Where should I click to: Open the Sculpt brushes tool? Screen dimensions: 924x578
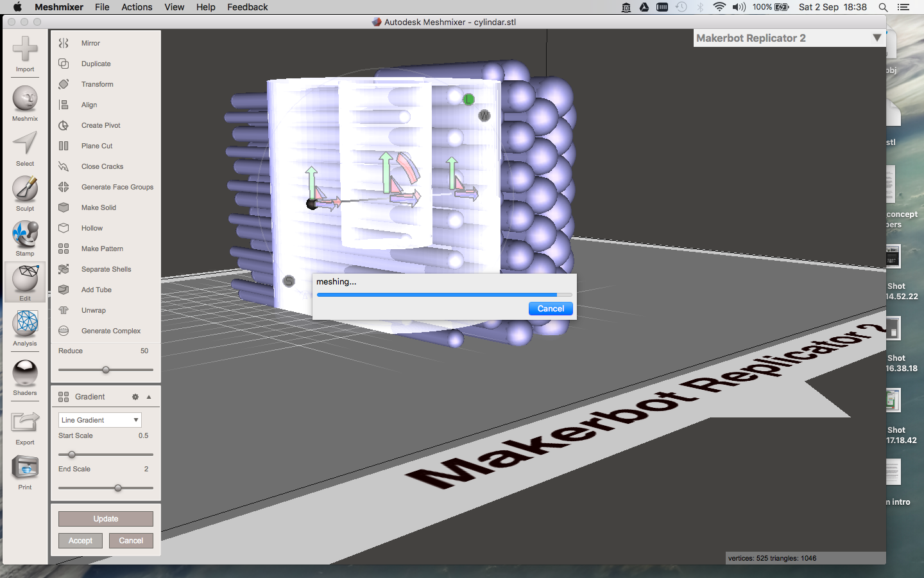coord(25,193)
